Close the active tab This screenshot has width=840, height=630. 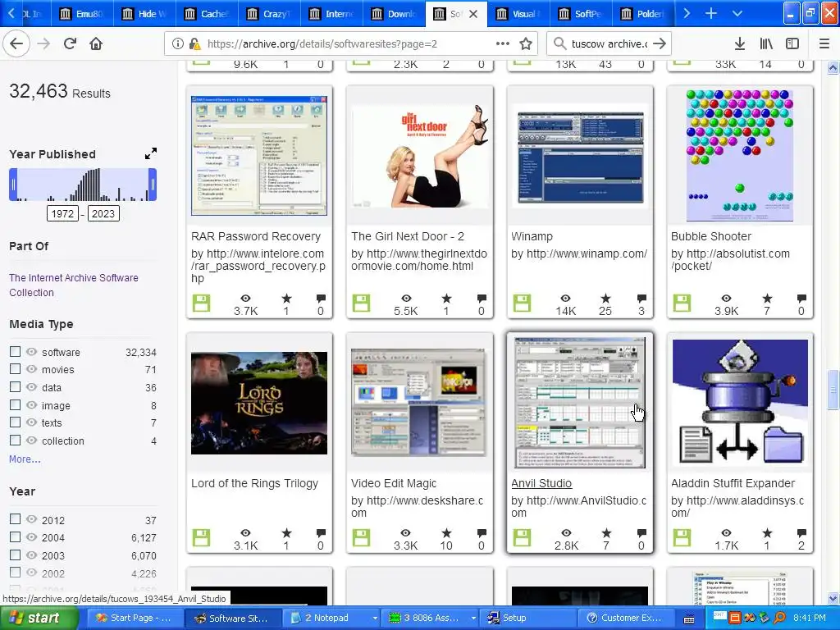point(473,14)
